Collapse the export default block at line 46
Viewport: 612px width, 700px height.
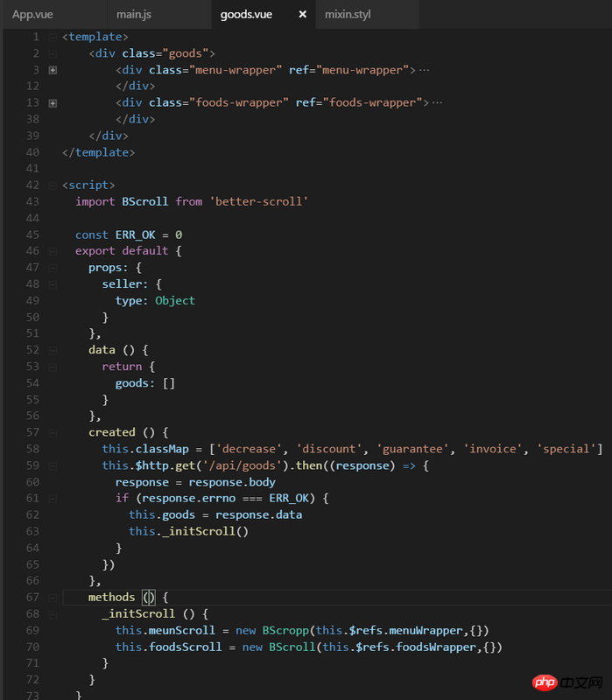[53, 251]
